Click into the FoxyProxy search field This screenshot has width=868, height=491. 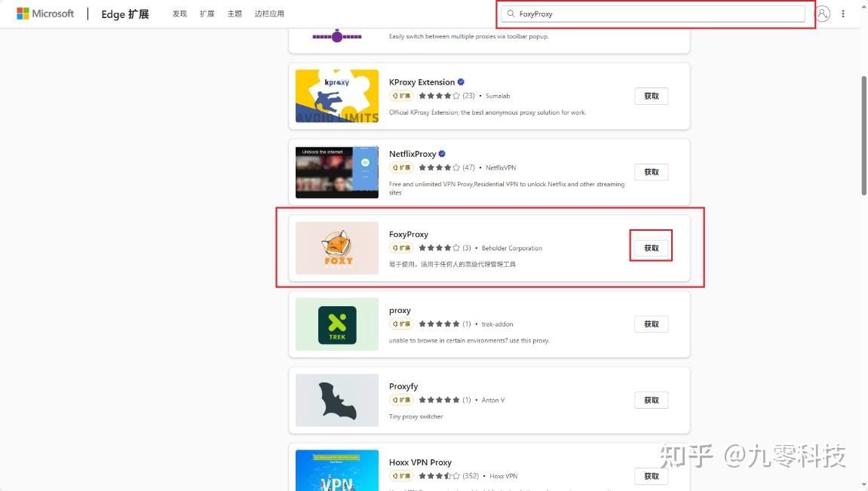coord(652,14)
